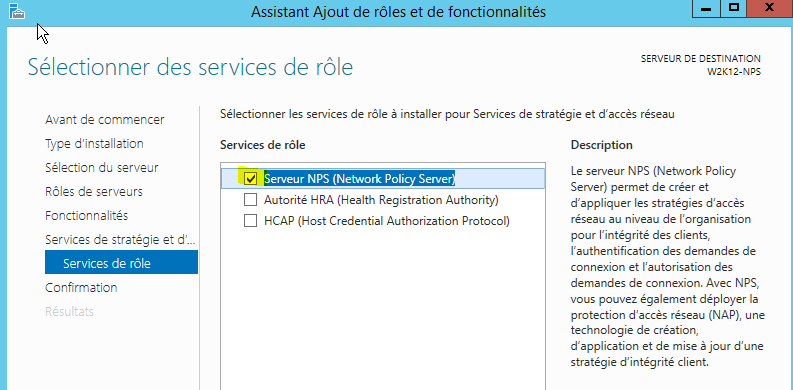Screen dimensions: 793x390
Task: Select the Serveur NPS (Network Policy Server) row
Action: tap(383, 178)
